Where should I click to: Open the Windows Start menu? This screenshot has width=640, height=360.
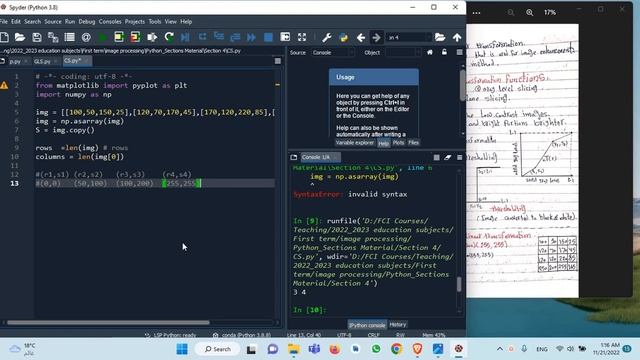[x=182, y=349]
